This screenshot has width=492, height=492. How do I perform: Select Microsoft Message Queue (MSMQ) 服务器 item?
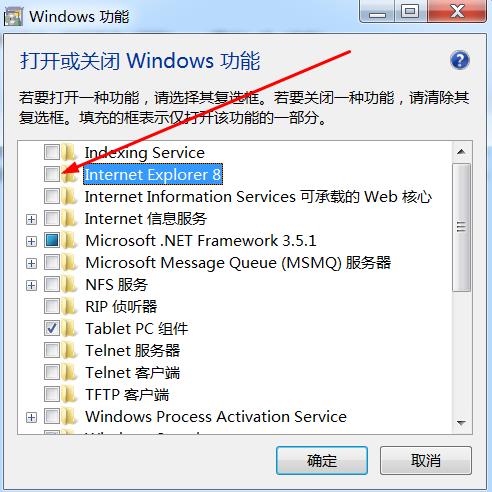(x=238, y=263)
